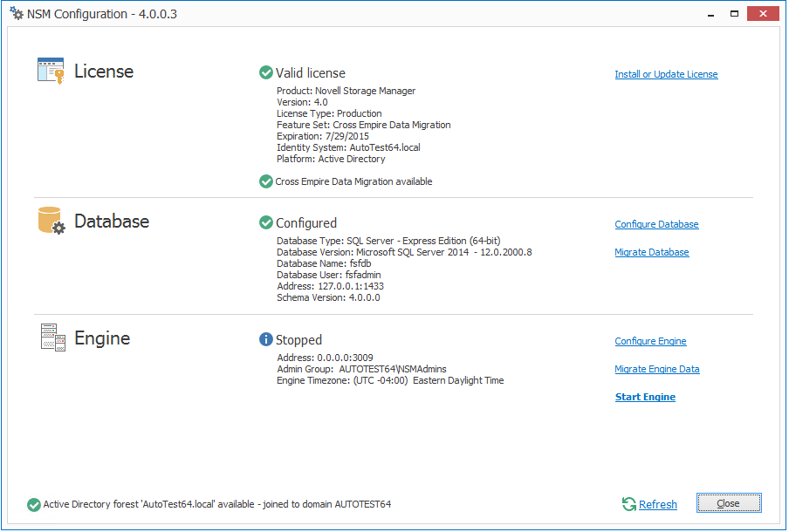789x532 pixels.
Task: Click the Engine server icon
Action: tap(52, 338)
